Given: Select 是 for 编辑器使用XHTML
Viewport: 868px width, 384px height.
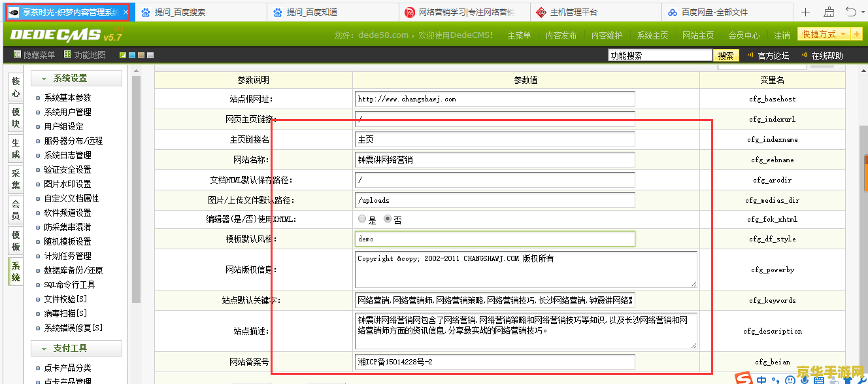Looking at the screenshot, I should [x=362, y=219].
